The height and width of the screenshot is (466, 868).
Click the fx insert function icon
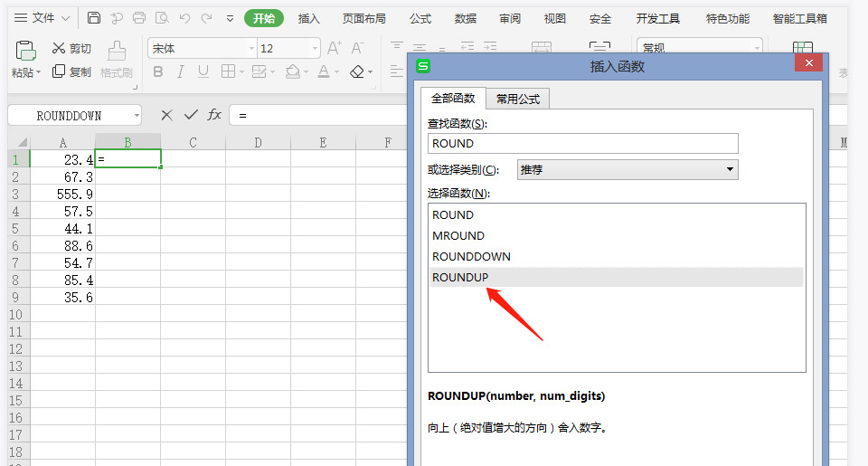(x=214, y=115)
